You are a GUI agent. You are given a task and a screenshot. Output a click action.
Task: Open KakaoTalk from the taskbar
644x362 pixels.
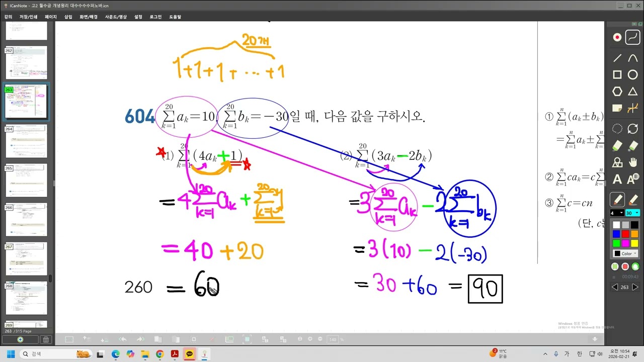(190, 354)
